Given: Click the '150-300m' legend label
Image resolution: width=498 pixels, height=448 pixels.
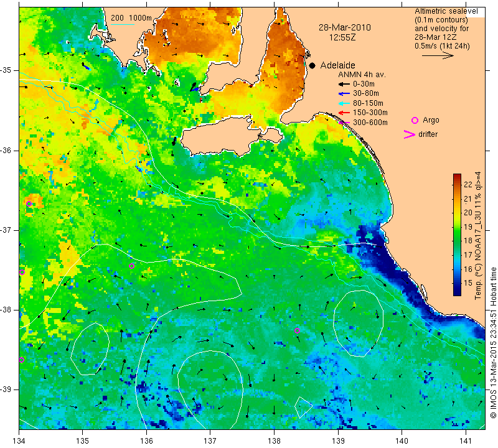Looking at the screenshot, I should [x=370, y=113].
